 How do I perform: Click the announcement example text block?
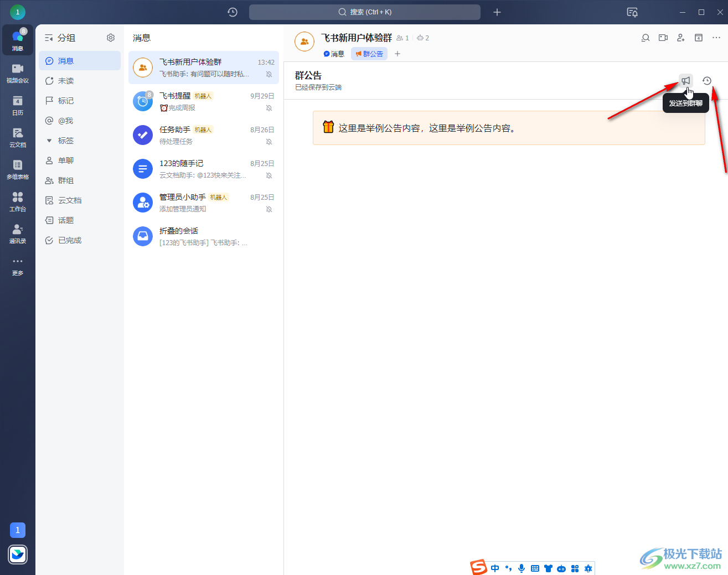pos(509,128)
